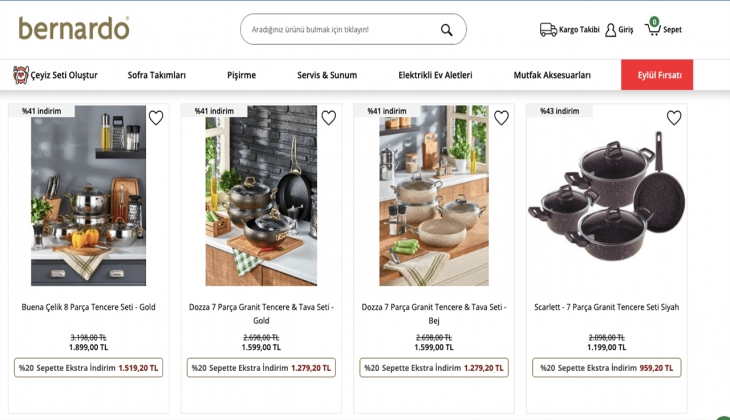Expand the Mutfak Aksesuarları category
Image resolution: width=730 pixels, height=420 pixels.
[x=552, y=75]
